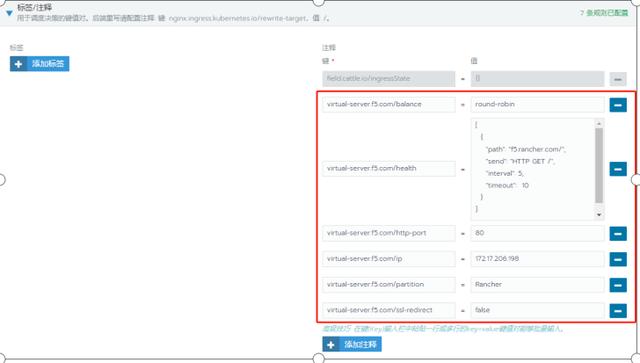Click the 添加标签 button

[40, 64]
